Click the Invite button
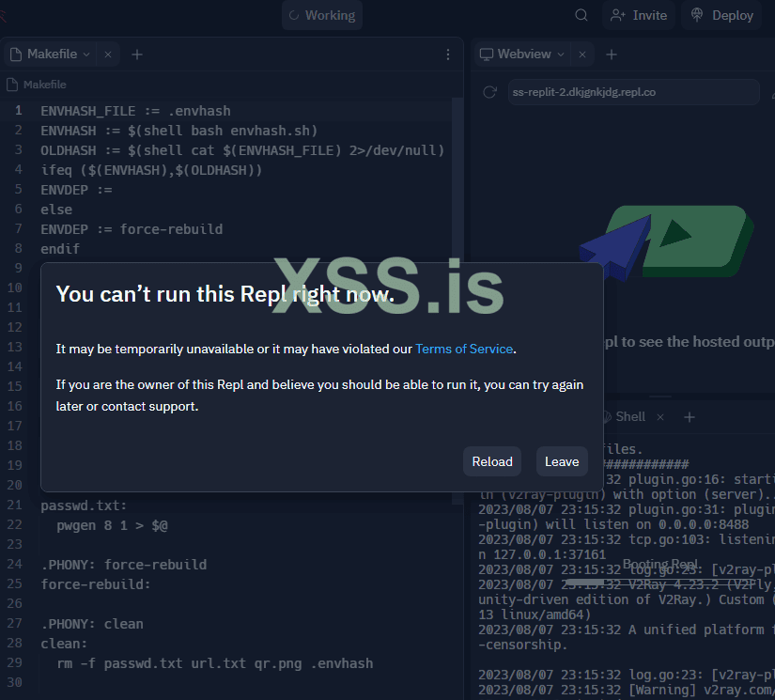This screenshot has width=775, height=700. 639,15
